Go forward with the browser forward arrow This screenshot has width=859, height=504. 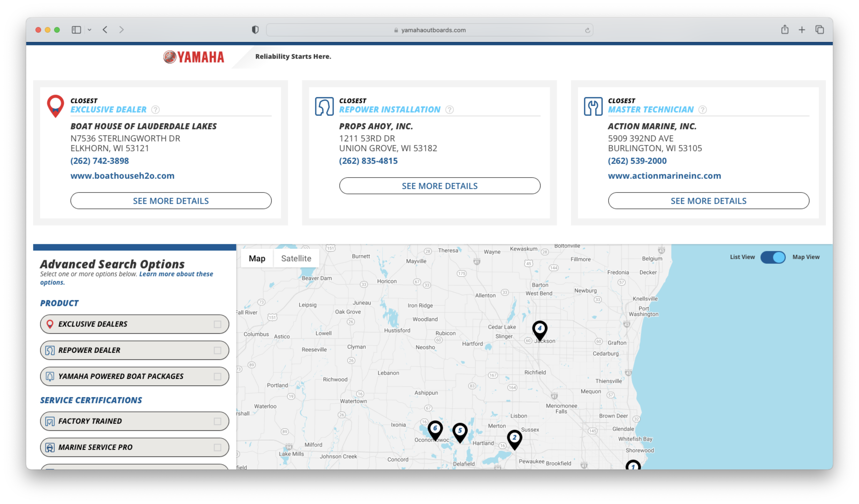point(121,30)
